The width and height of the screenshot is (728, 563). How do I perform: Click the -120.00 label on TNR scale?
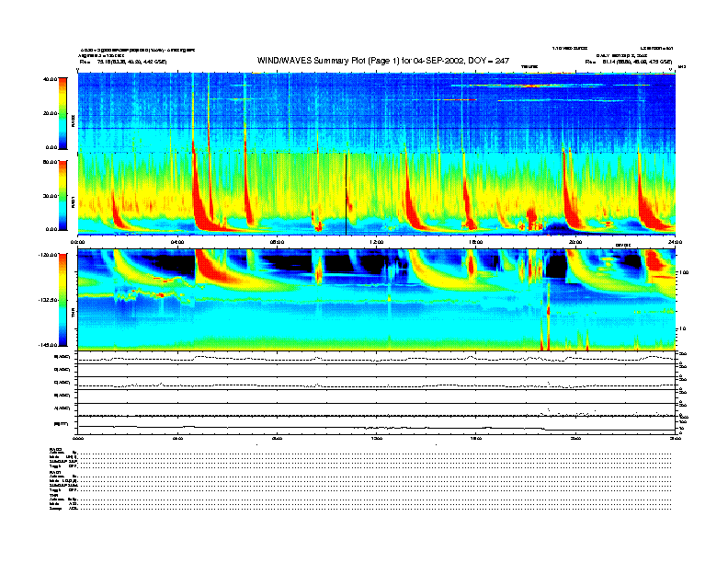pyautogui.click(x=48, y=255)
